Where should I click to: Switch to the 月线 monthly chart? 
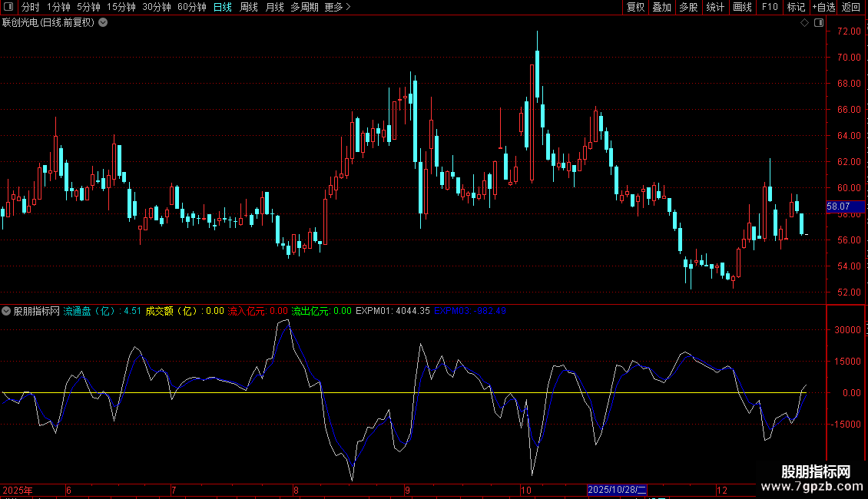[x=274, y=7]
